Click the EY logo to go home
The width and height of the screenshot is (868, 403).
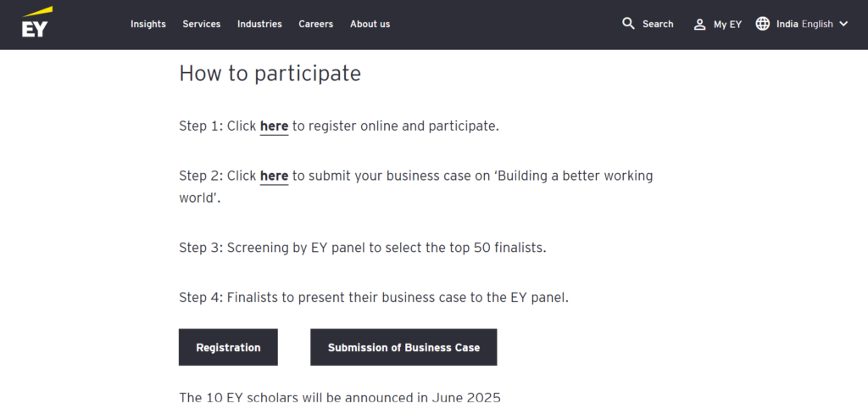pos(37,22)
